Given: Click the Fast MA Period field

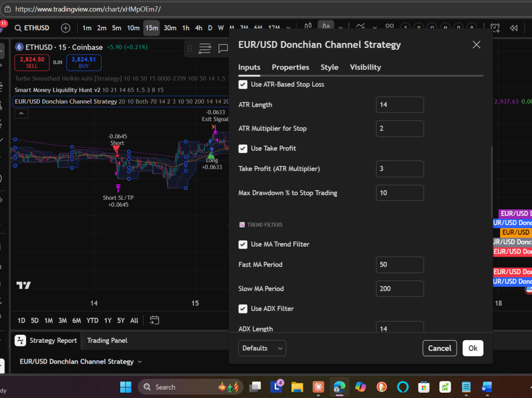Looking at the screenshot, I should [400, 265].
